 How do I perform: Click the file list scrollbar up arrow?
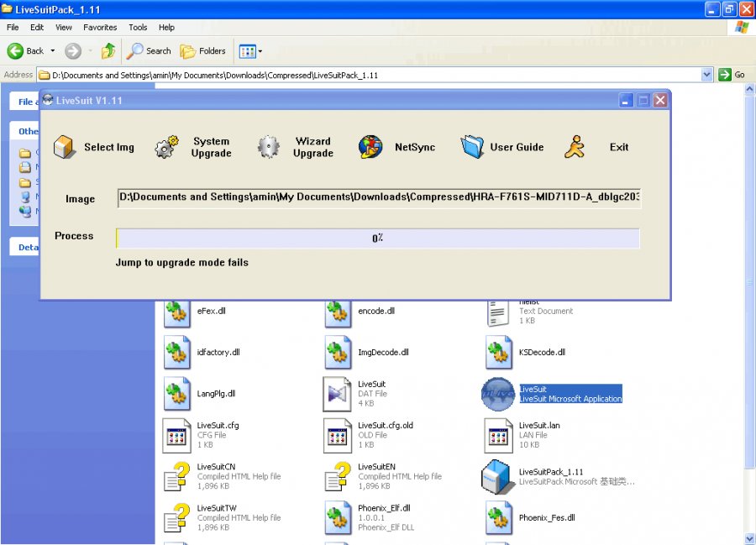tap(750, 89)
